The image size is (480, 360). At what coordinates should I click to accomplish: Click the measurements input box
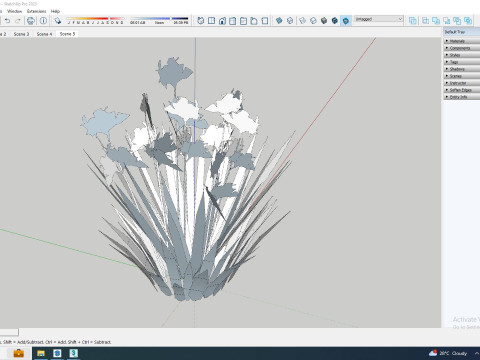tap(9, 332)
